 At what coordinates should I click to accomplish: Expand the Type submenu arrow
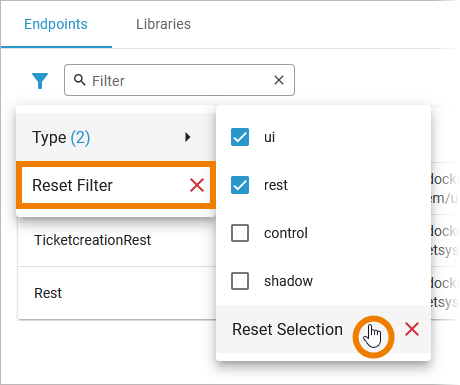[188, 137]
